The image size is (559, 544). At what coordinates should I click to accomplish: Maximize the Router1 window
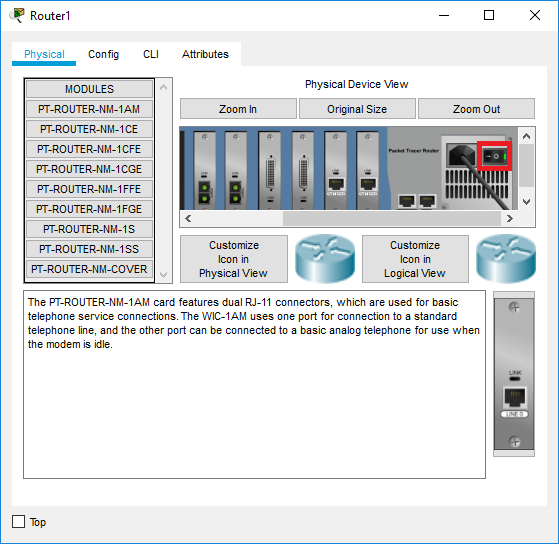tap(489, 15)
